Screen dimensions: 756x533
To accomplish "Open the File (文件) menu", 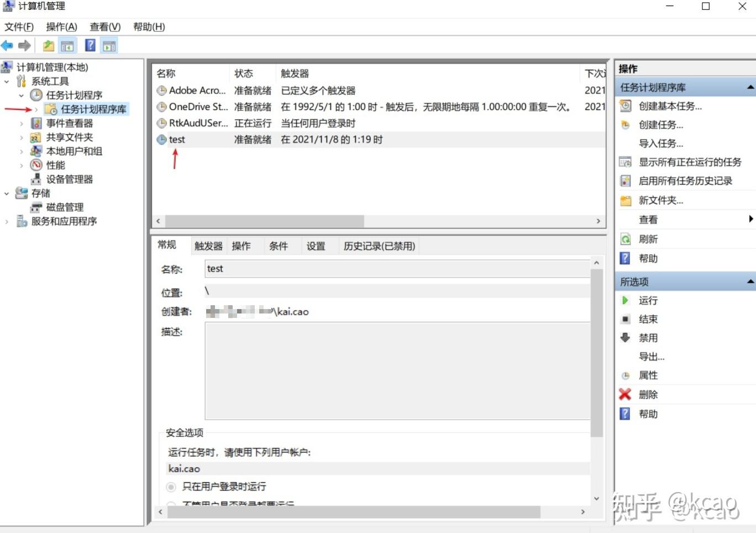I will click(19, 27).
